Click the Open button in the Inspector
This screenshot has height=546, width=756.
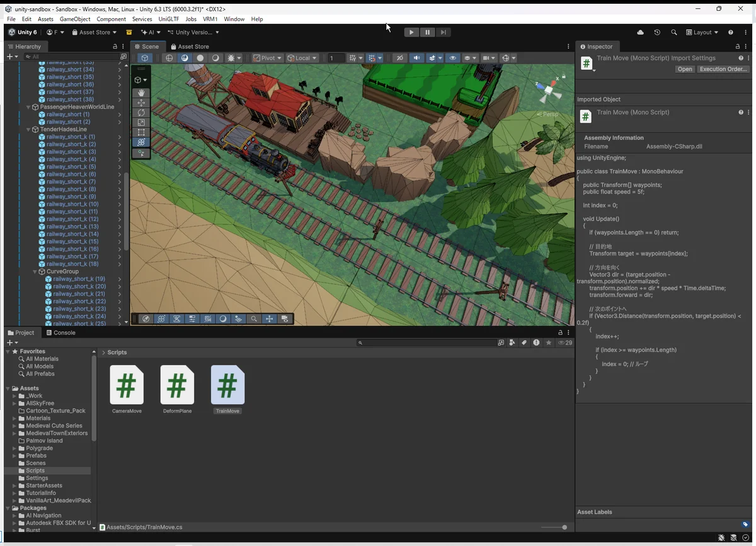tap(684, 69)
